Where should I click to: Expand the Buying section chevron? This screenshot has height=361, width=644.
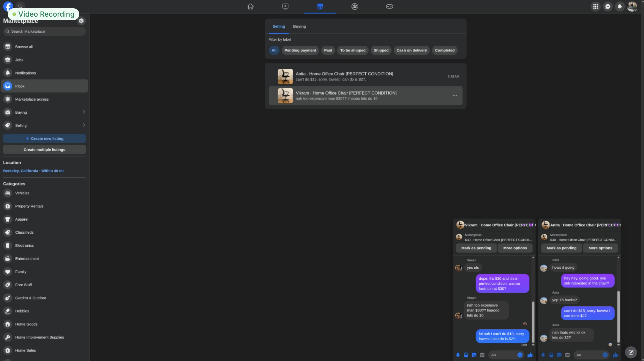point(83,112)
